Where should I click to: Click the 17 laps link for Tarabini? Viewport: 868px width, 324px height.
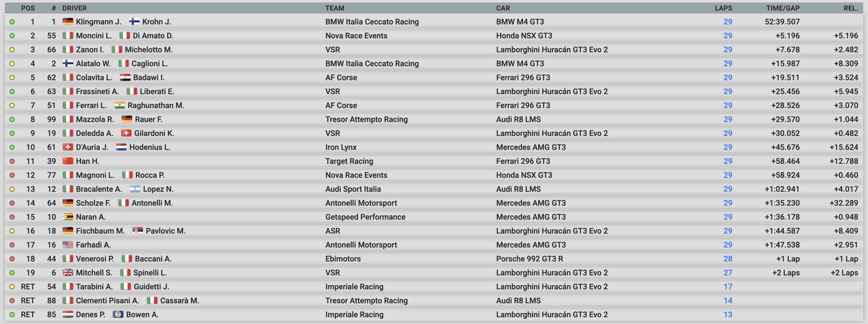coord(728,287)
